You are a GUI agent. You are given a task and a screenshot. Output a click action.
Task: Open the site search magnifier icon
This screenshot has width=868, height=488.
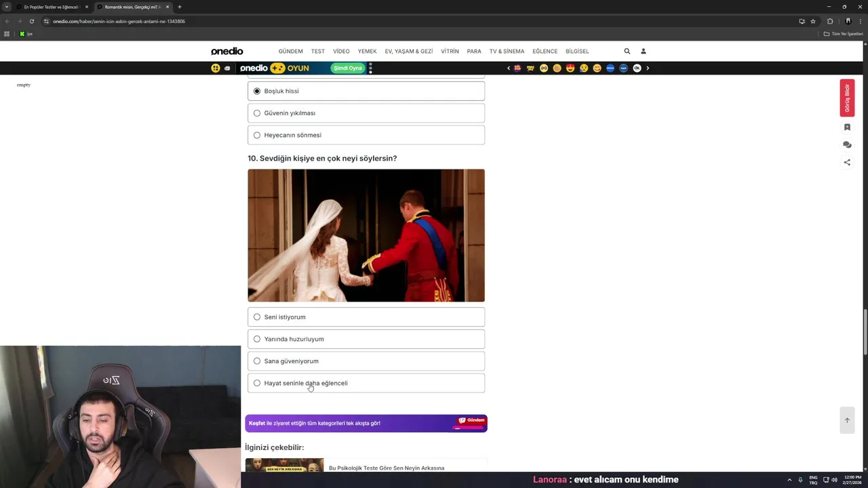click(627, 51)
